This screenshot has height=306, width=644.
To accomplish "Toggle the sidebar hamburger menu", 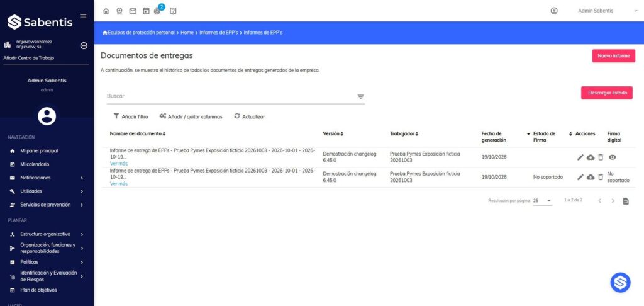I will click(x=83, y=16).
